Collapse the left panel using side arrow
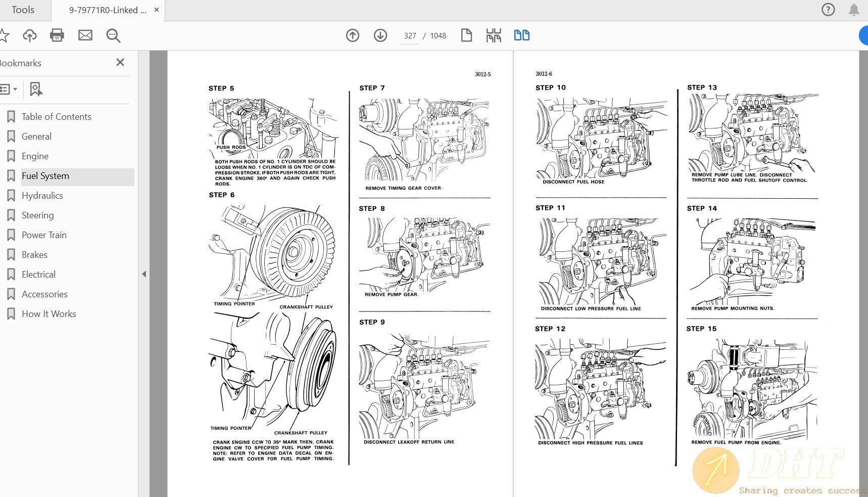Screen dimensions: 868x497 pyautogui.click(x=144, y=274)
